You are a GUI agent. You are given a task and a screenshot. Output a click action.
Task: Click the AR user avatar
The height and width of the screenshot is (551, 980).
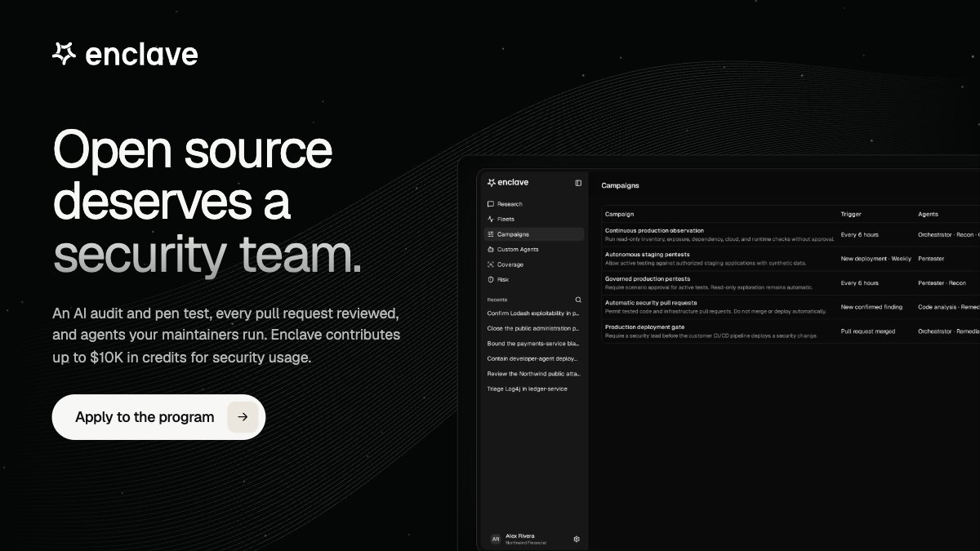tap(495, 539)
